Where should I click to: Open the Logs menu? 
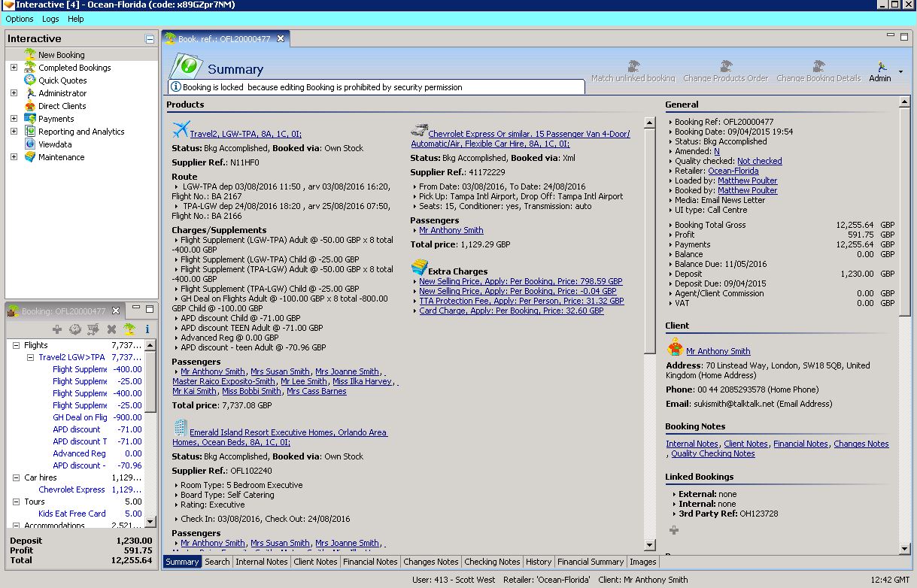click(x=50, y=19)
